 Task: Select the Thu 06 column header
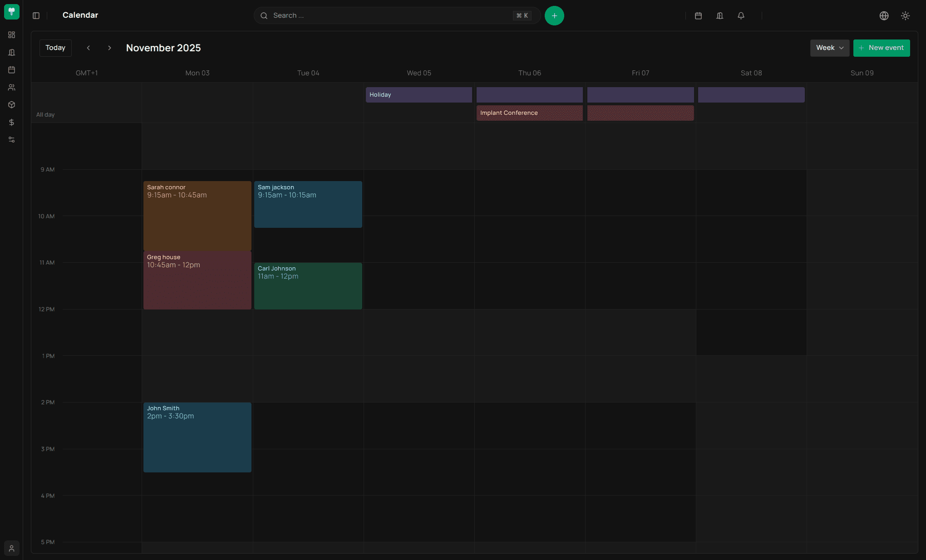tap(529, 73)
